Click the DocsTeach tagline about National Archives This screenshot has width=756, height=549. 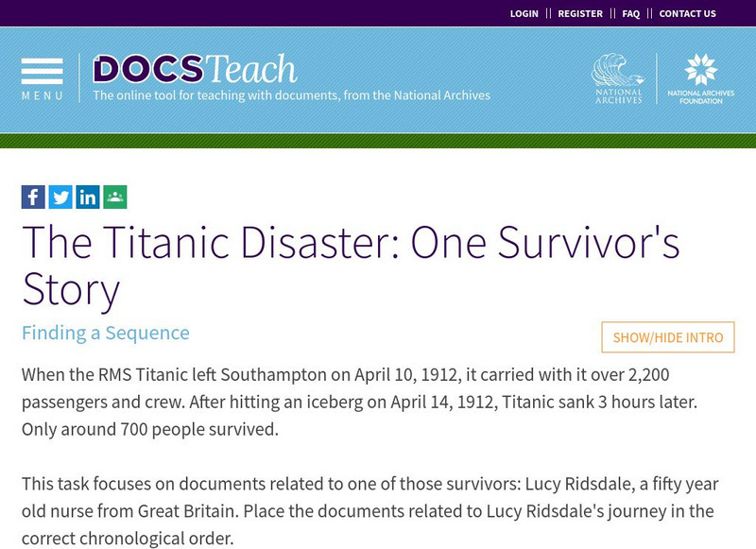pyautogui.click(x=292, y=94)
